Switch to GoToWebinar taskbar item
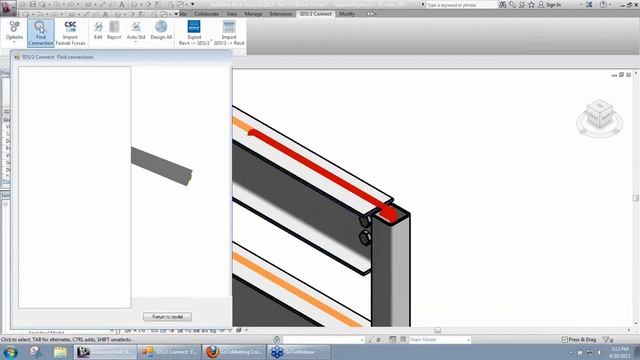The height and width of the screenshot is (360, 640). pos(299,352)
